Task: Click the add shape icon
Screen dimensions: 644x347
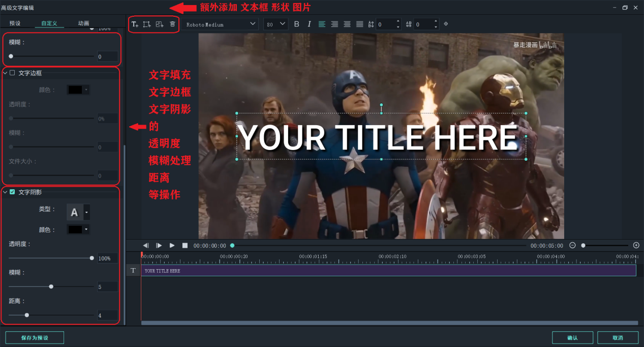Action: 147,24
